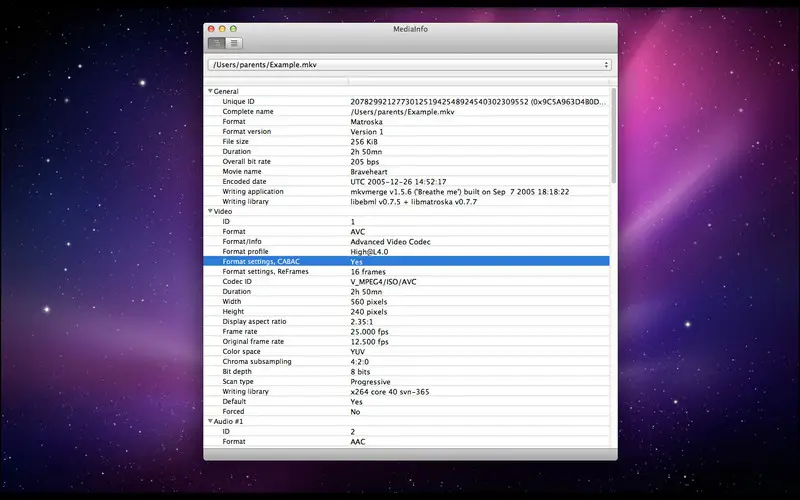Select highlighted Format settings, CABAC row
Screen dimensions: 800x500
pyautogui.click(x=406, y=261)
